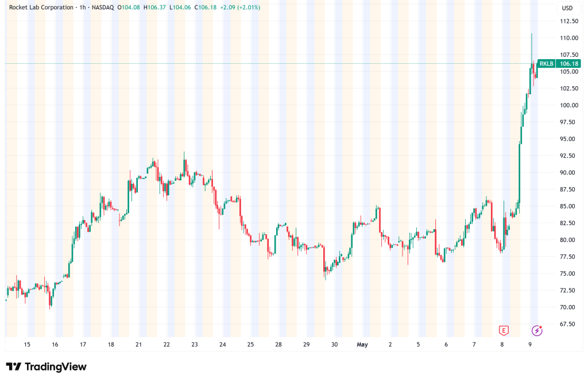Click date 9 on time axis
Viewport: 588px width, 382px height.
click(x=530, y=345)
